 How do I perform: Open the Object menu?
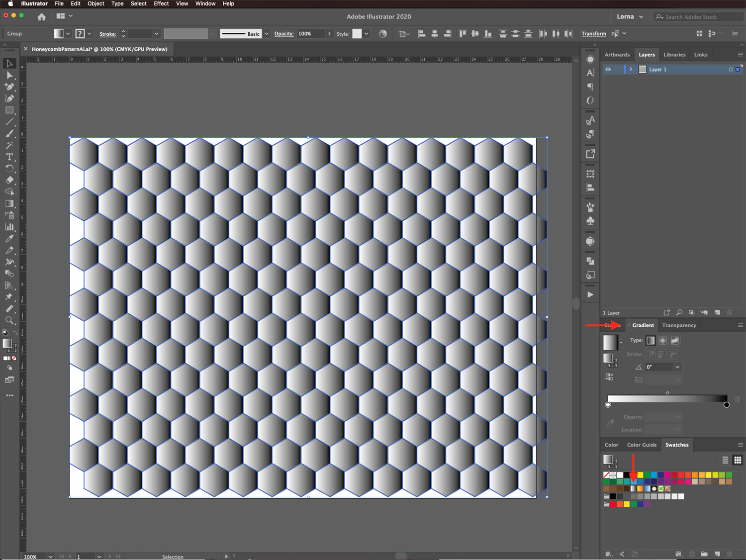(96, 3)
